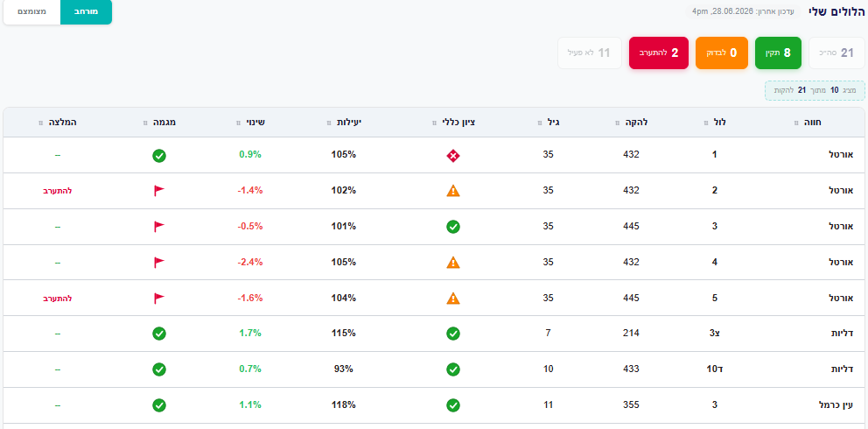868x429 pixels.
Task: Click להתערב recommendation in אורטל coop 2 row
Action: 58,191
